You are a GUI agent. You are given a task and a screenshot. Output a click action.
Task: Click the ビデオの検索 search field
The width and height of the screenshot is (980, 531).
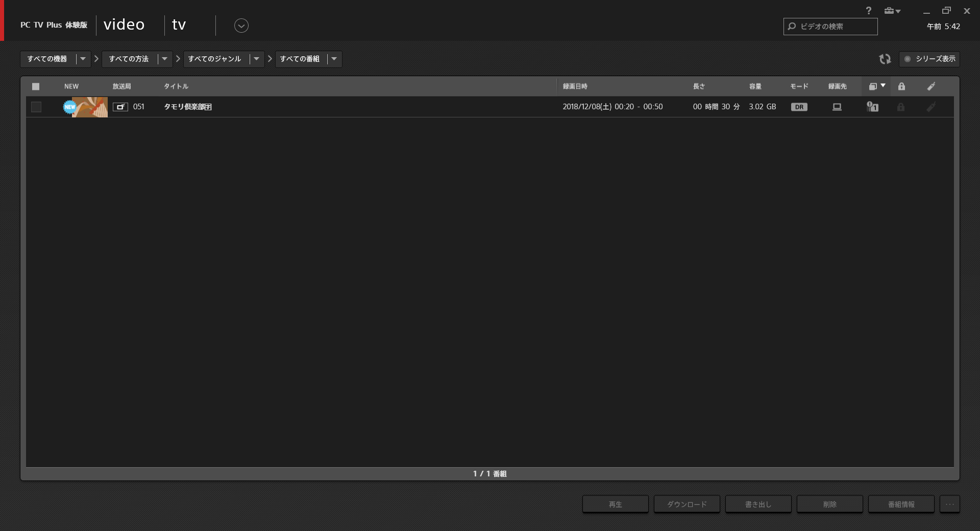point(836,27)
